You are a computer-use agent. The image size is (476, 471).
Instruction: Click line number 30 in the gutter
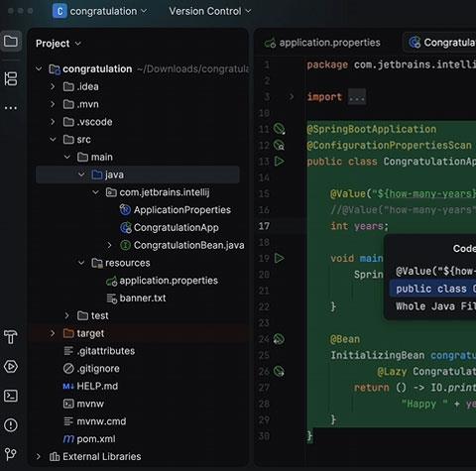click(264, 436)
